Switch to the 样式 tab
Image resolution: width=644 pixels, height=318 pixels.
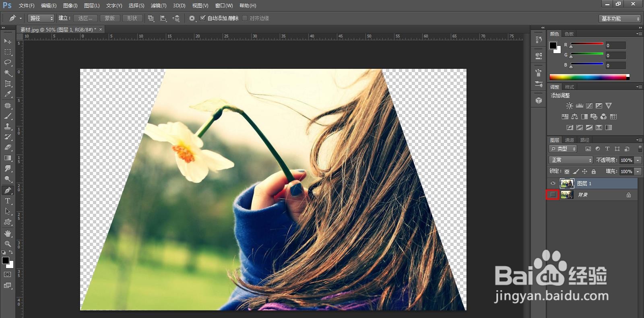point(570,87)
